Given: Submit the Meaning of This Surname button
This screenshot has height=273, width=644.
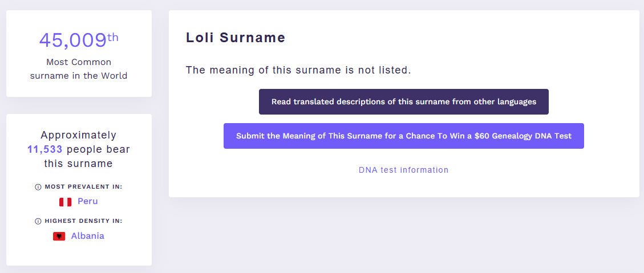Looking at the screenshot, I should pyautogui.click(x=404, y=136).
